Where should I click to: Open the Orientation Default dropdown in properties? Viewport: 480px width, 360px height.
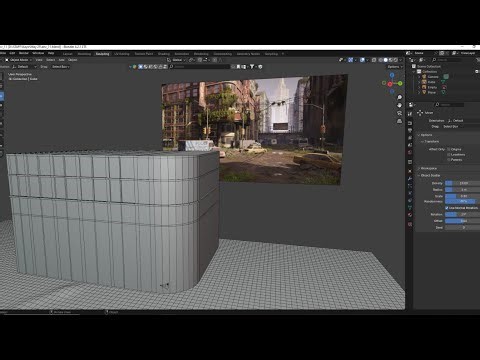pyautogui.click(x=463, y=120)
